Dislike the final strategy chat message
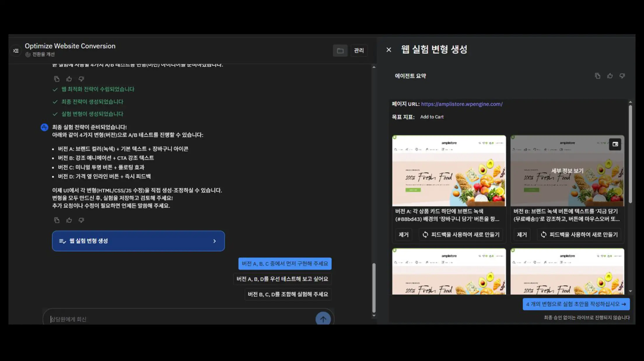The width and height of the screenshot is (644, 361). click(81, 220)
